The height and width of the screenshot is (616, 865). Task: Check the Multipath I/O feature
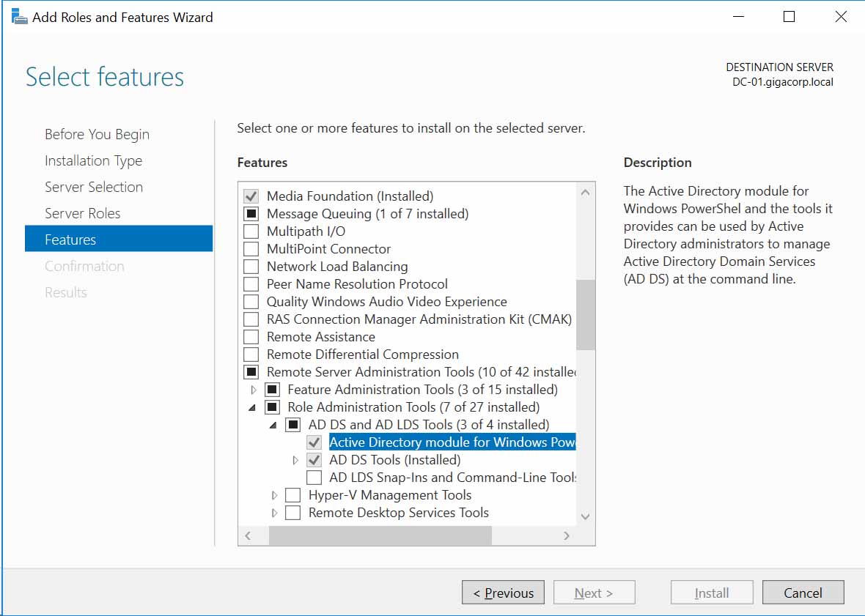[x=249, y=231]
